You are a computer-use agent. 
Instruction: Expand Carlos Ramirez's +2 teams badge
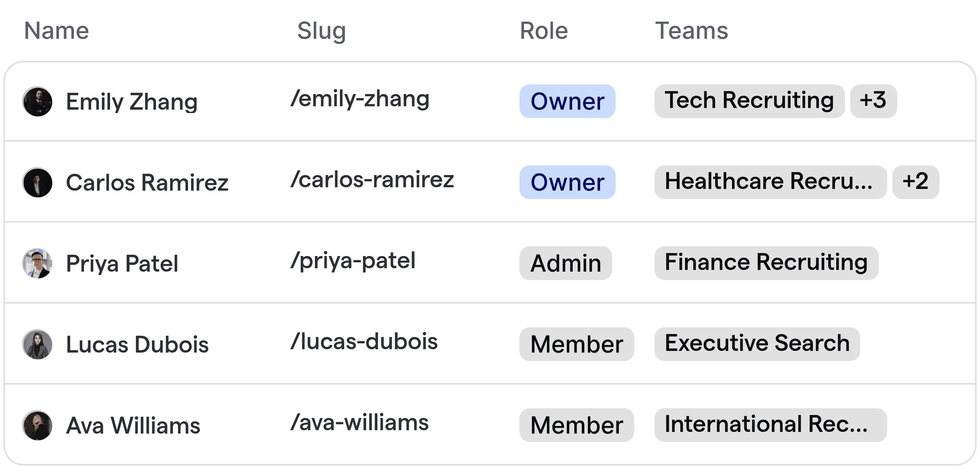(x=915, y=182)
